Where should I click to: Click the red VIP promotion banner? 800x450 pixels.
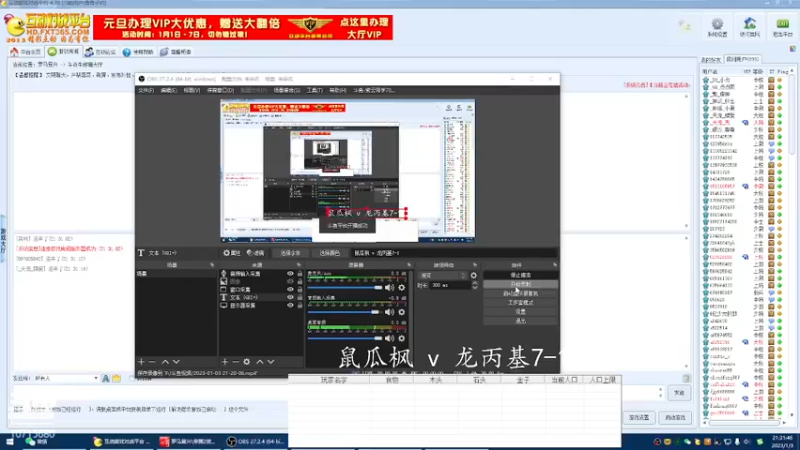243,28
